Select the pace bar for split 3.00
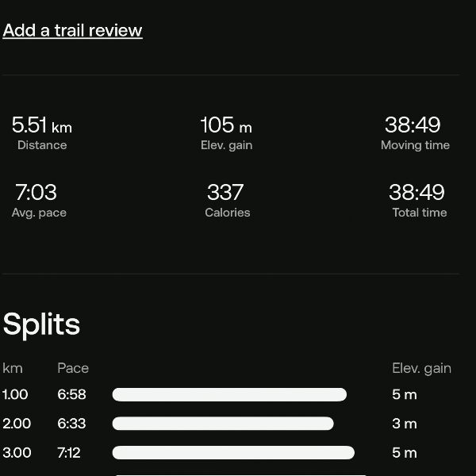The image size is (476, 476). 233,453
